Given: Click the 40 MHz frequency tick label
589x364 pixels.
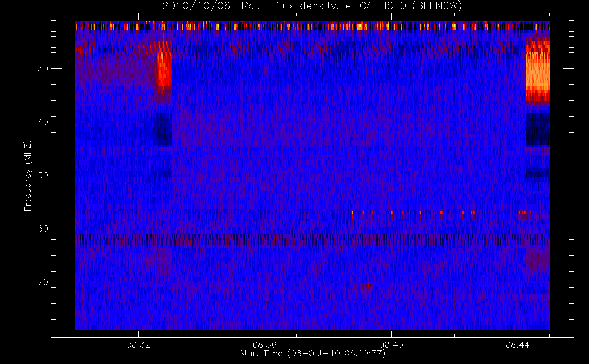Looking at the screenshot, I should [x=43, y=122].
